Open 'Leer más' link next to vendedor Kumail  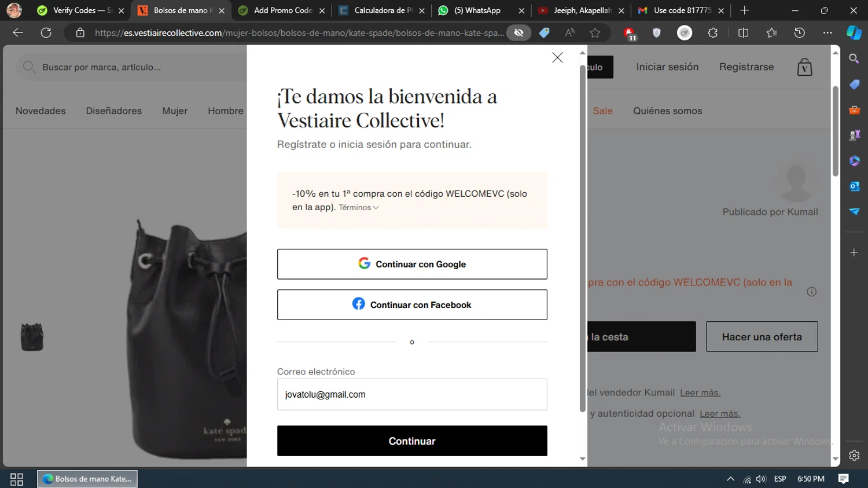pyautogui.click(x=700, y=392)
